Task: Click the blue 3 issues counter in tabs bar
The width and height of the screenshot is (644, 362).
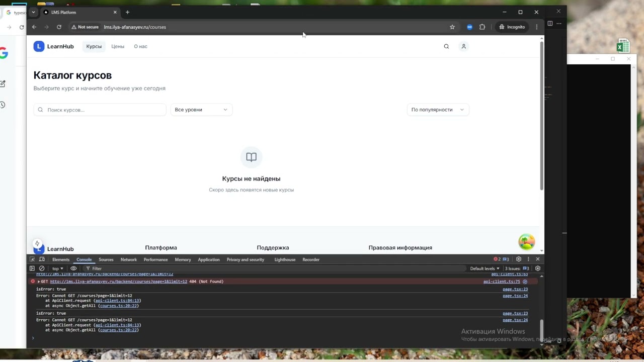Action: pos(506,259)
